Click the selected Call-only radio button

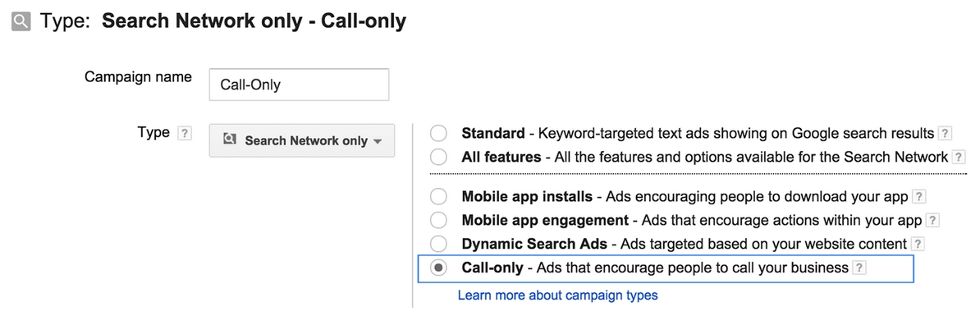(x=439, y=268)
